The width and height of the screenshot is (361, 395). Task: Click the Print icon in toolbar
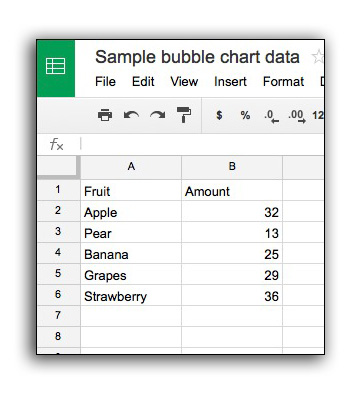point(105,115)
